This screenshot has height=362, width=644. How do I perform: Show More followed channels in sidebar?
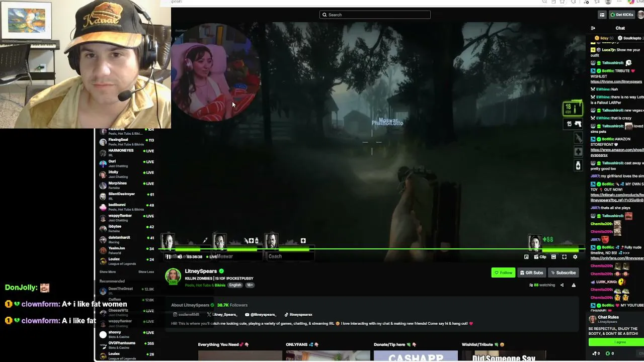coord(108,272)
